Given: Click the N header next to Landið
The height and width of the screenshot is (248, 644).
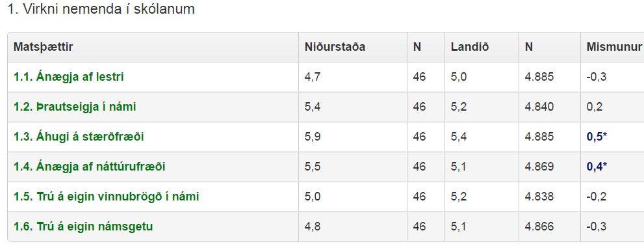Looking at the screenshot, I should tap(529, 47).
